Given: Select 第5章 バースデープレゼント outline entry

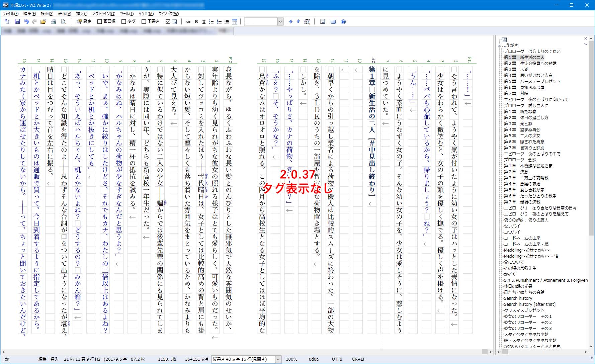Looking at the screenshot, I should click(x=532, y=81).
